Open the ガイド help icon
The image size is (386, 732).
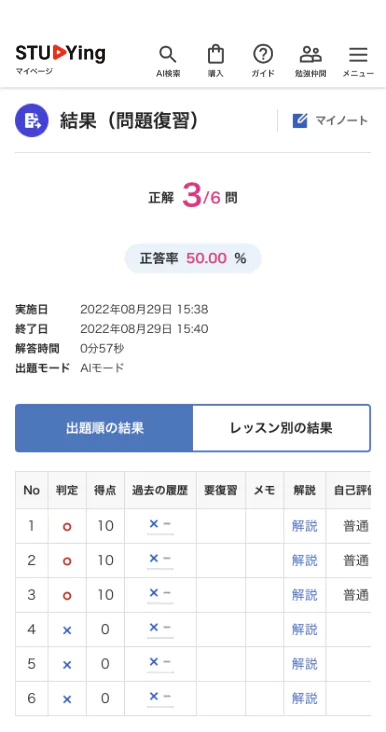(x=263, y=54)
